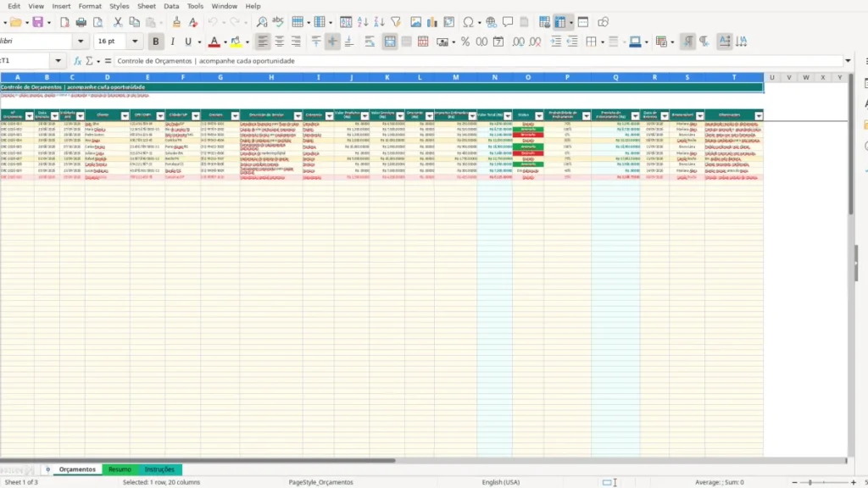Click Select Function sigma button
868x488 pixels.
pos(89,61)
